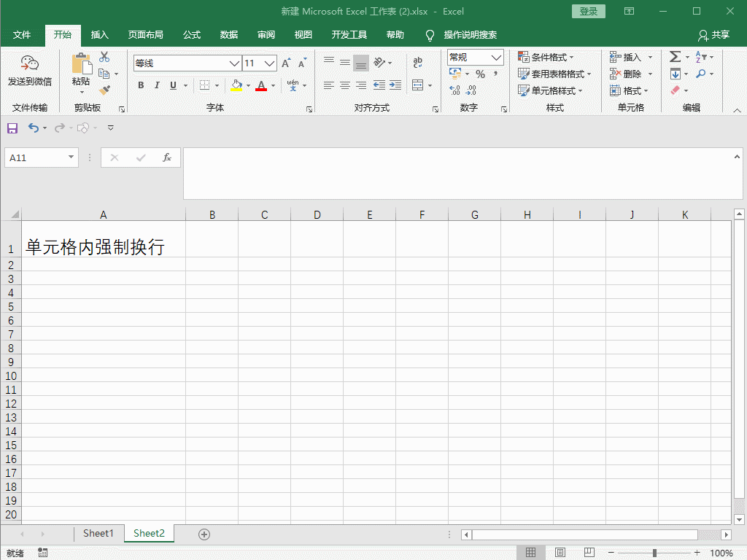Align text to bottom of cell
The width and height of the screenshot is (747, 560).
tap(361, 63)
